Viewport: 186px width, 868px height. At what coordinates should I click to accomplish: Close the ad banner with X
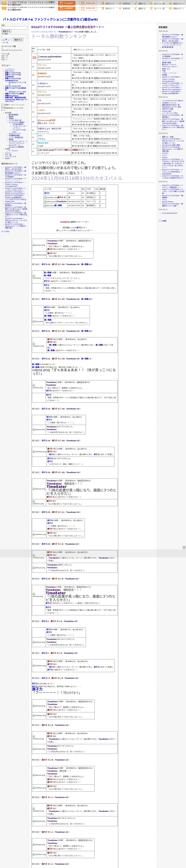pos(184,548)
